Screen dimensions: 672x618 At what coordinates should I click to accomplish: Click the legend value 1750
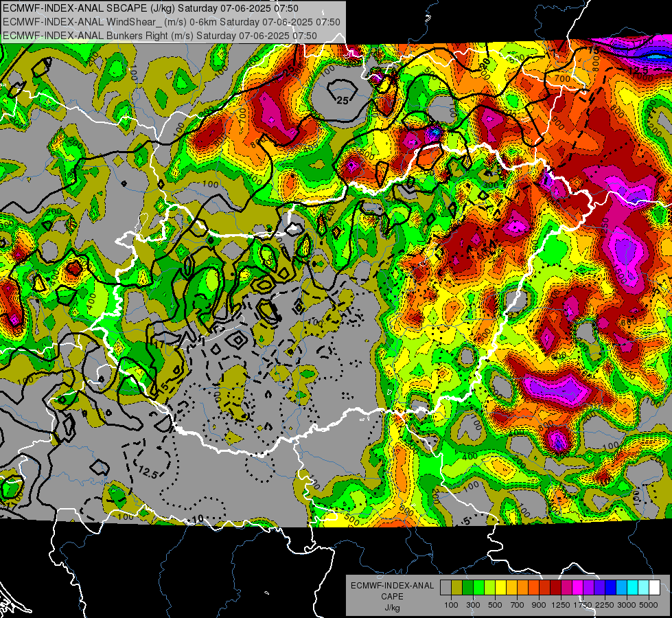coord(583,605)
